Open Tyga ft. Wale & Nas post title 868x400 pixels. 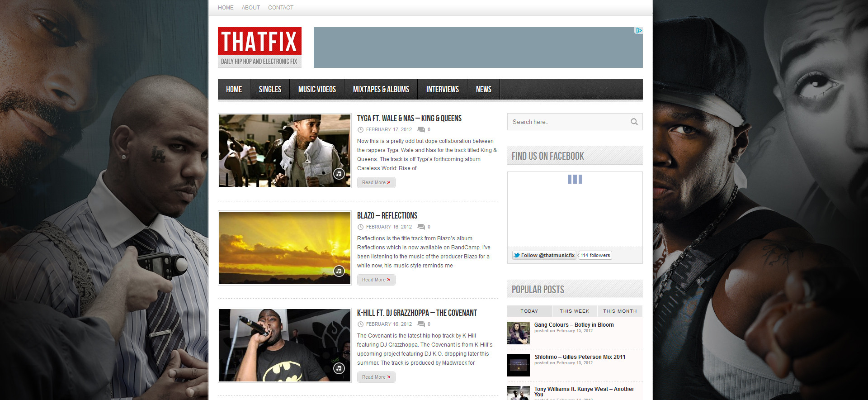[409, 119]
